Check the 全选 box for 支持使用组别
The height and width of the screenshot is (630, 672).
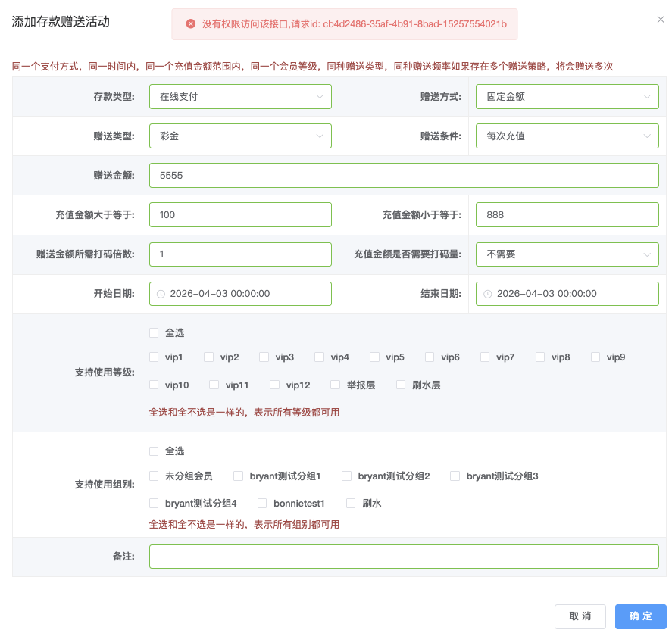155,451
